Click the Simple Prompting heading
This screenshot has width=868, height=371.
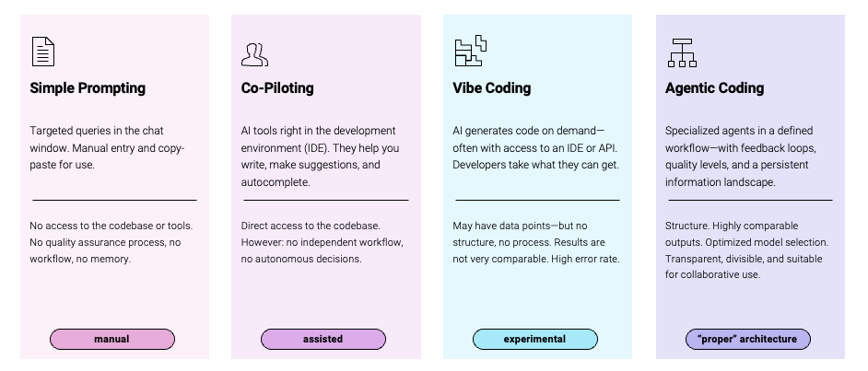pyautogui.click(x=88, y=88)
